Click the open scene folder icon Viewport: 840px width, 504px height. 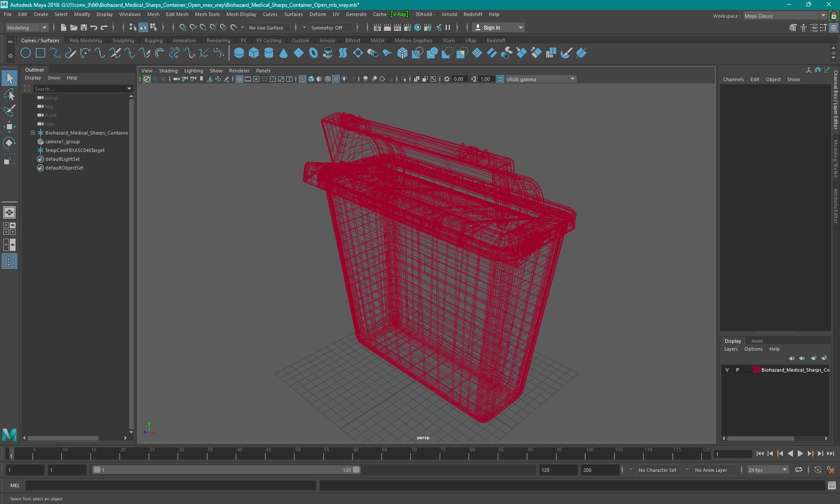(x=74, y=28)
